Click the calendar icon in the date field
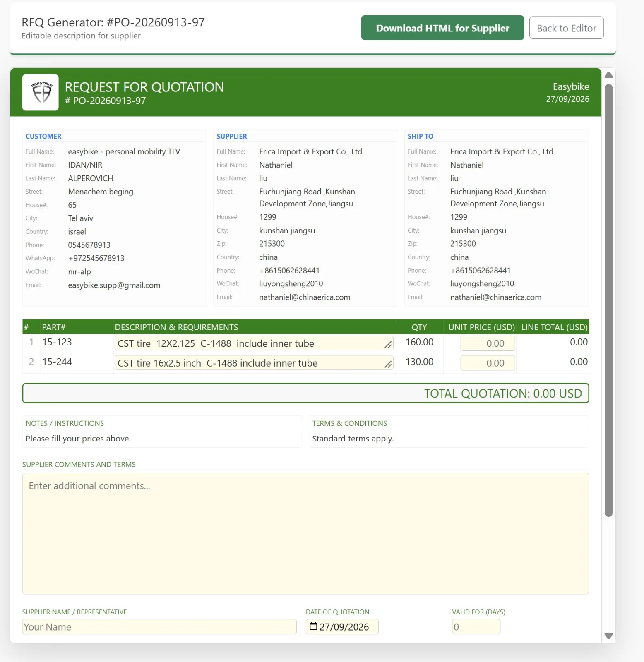Image resolution: width=644 pixels, height=662 pixels. point(313,626)
